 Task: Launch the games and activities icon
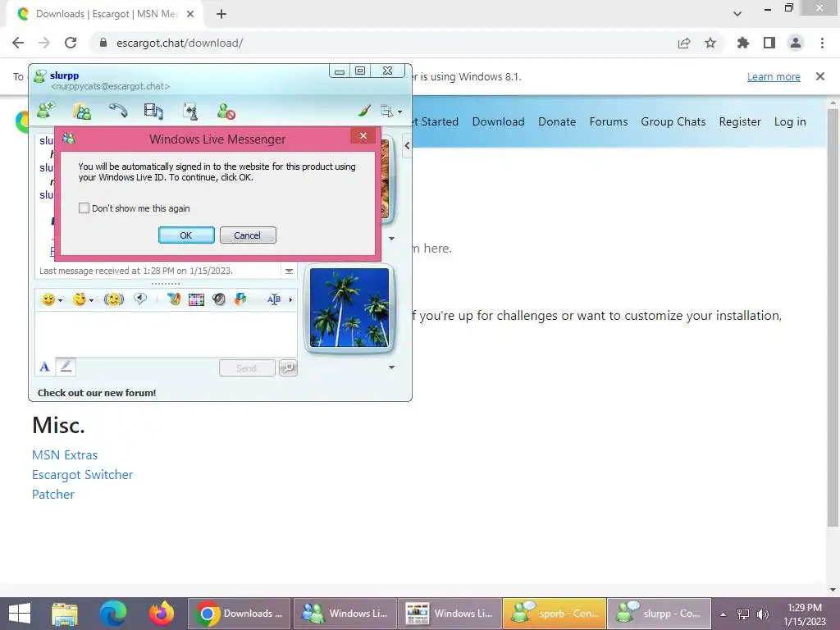click(190, 111)
